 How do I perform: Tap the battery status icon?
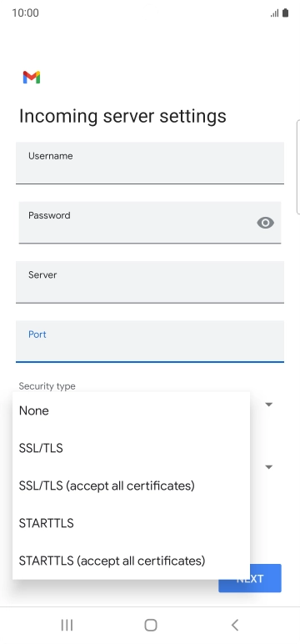286,13
